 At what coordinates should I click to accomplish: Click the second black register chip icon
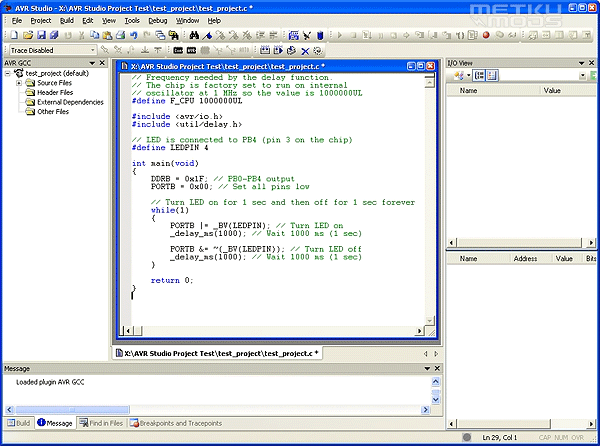click(191, 50)
